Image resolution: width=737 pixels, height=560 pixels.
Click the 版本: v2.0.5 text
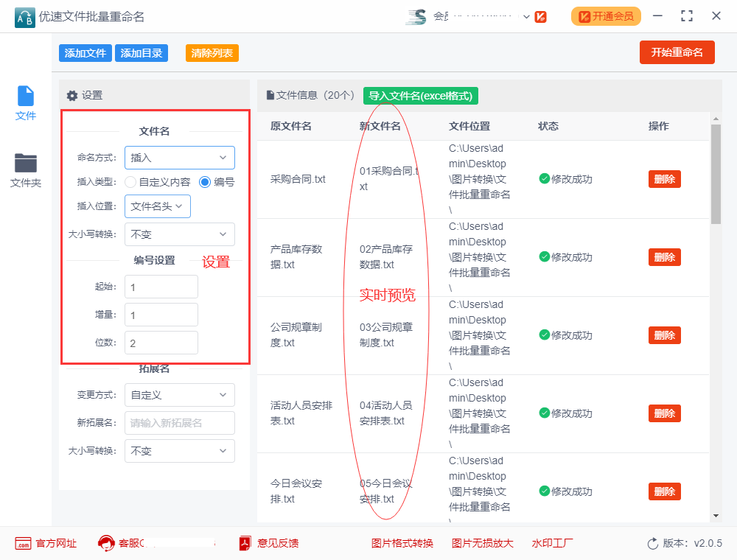[x=692, y=544]
